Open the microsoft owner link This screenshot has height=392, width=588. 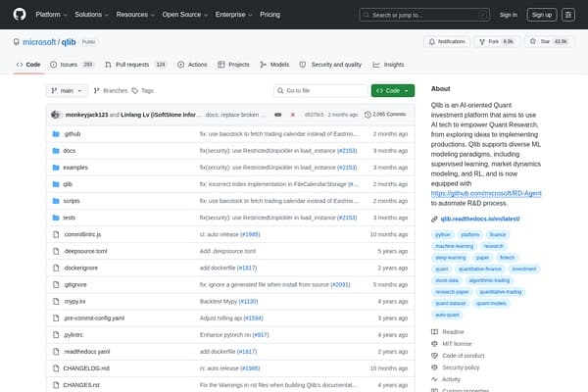click(39, 42)
